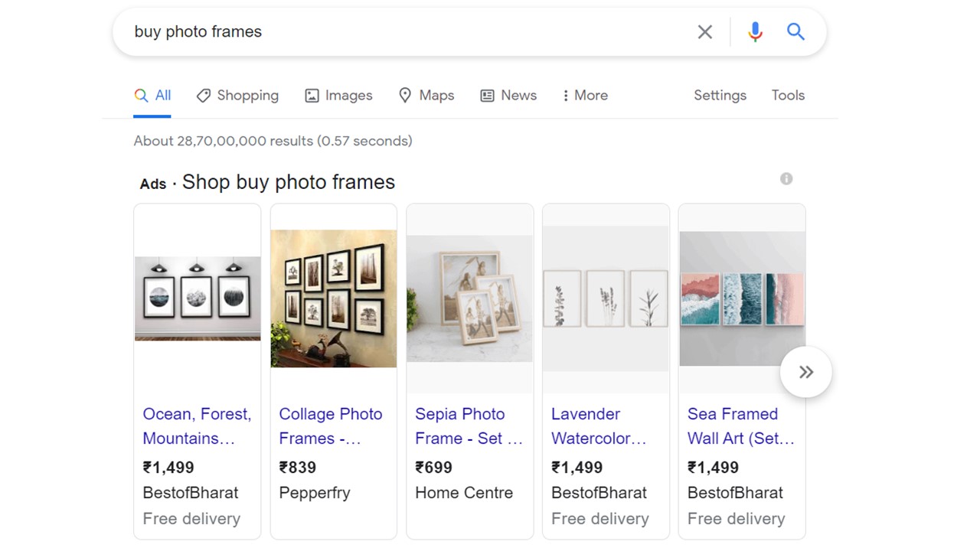Switch to the Images tab
The height and width of the screenshot is (551, 980).
[338, 96]
